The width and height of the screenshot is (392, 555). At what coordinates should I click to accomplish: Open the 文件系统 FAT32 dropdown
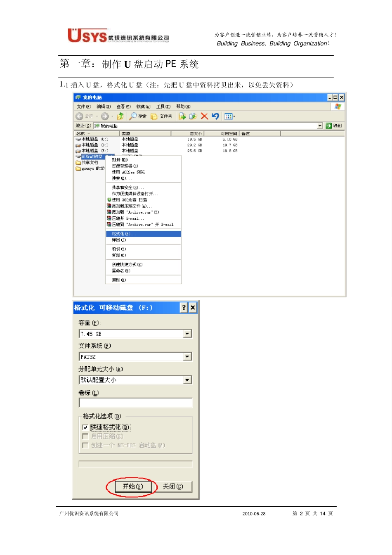[x=188, y=357]
